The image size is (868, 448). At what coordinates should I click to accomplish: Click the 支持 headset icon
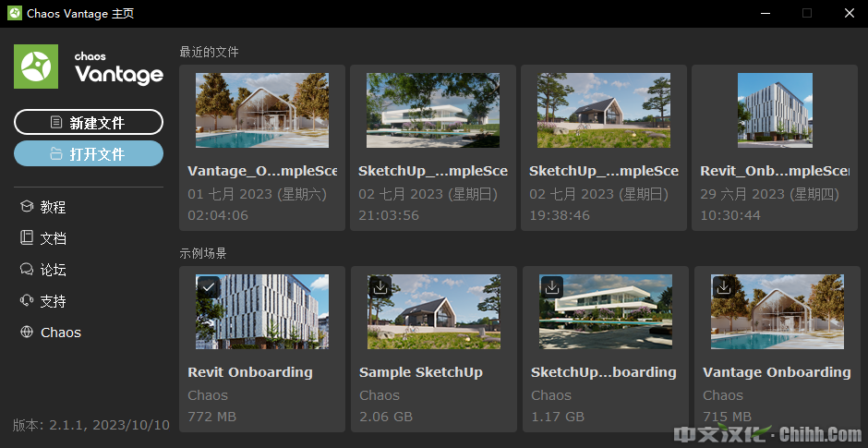click(27, 301)
